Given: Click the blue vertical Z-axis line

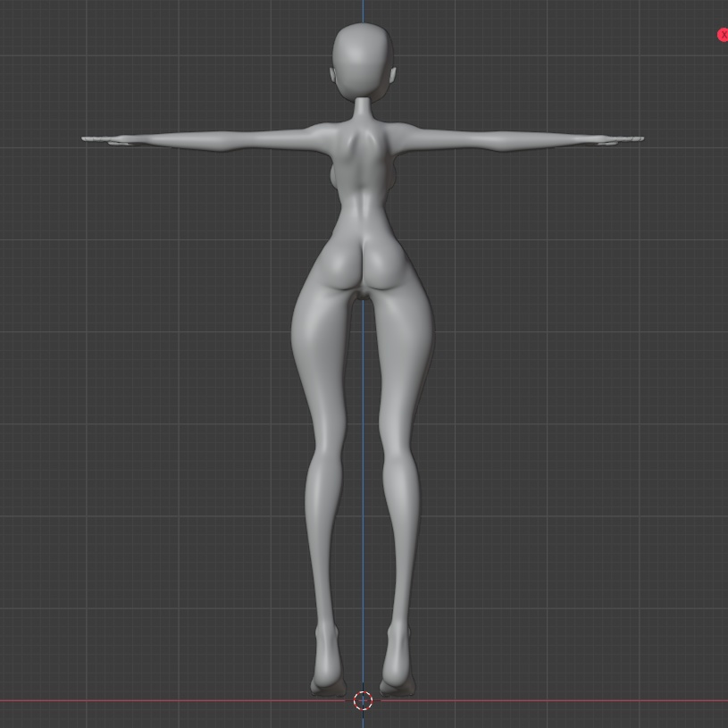Looking at the screenshot, I should [363, 536].
